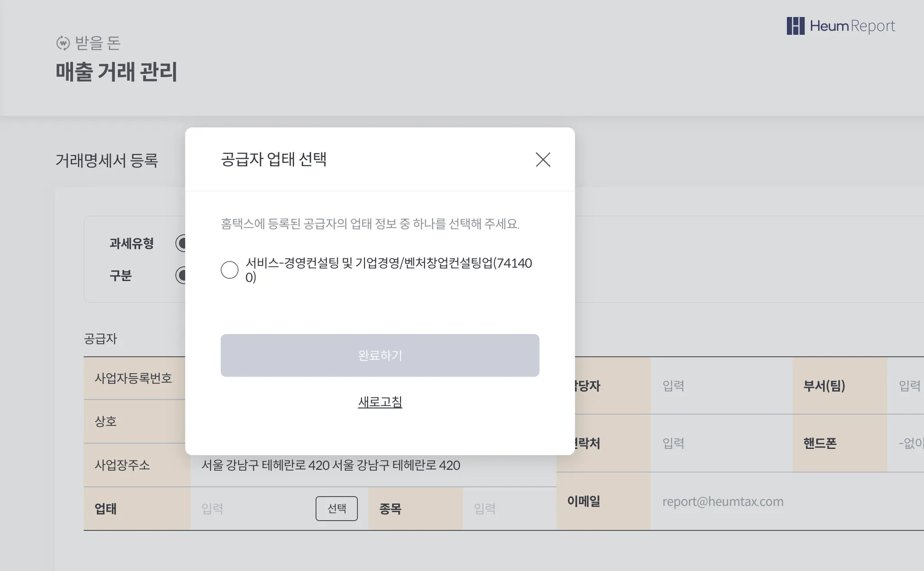Click the 받을 돈 won icon
The image size is (924, 571).
click(63, 43)
